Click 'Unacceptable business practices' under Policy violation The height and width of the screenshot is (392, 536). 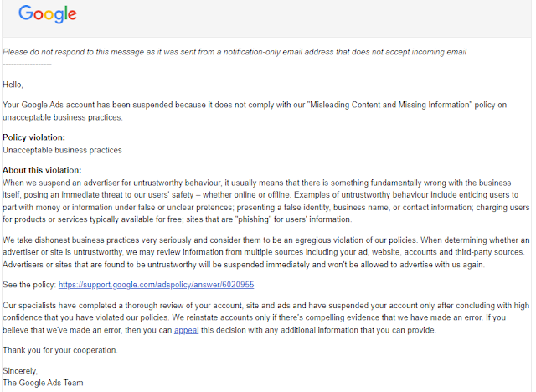coord(62,150)
